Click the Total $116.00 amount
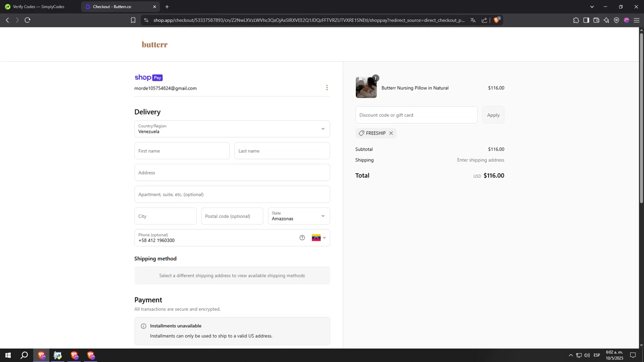This screenshot has height=362, width=644. click(x=494, y=175)
